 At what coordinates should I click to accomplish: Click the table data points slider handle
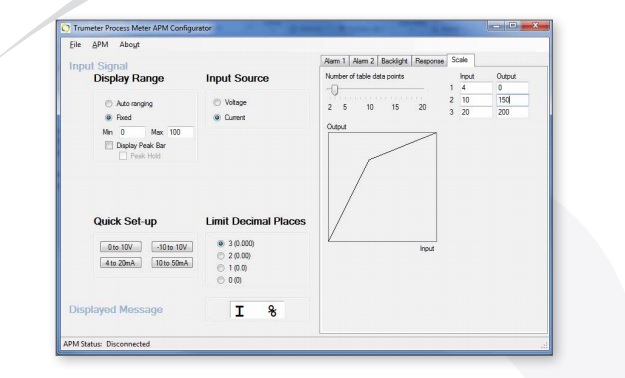(335, 90)
